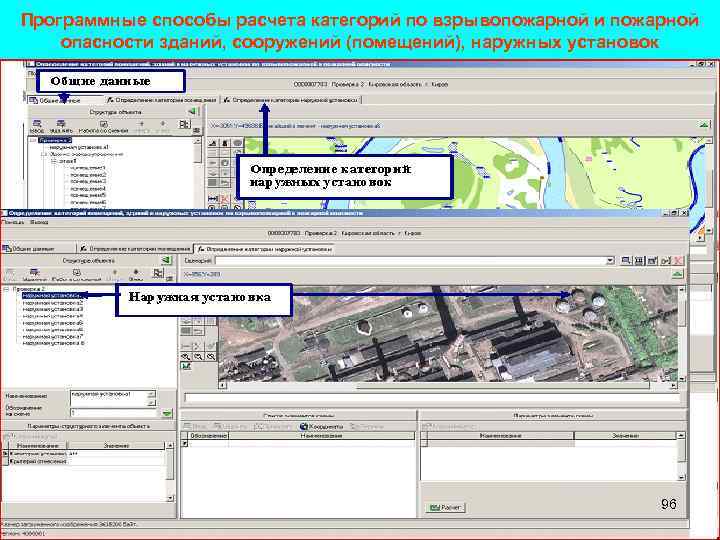Click the second scenario toolbar icon
This screenshot has width=720, height=540.
639,260
